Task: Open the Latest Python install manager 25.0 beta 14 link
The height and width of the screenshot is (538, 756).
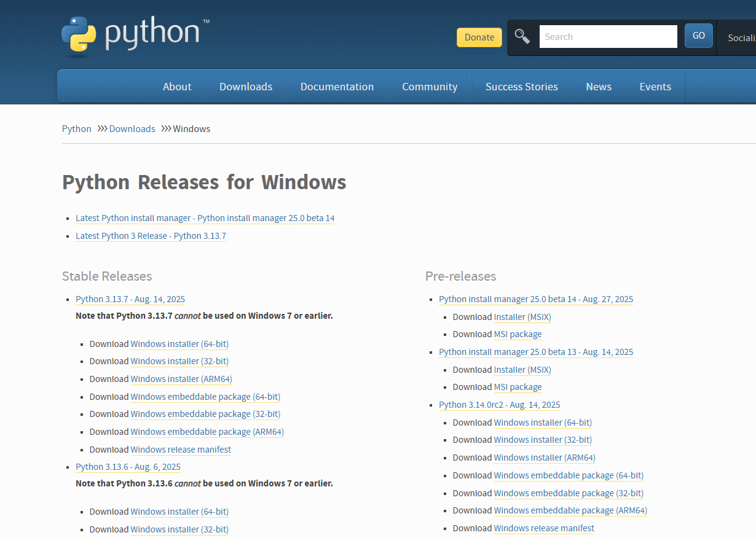Action: 205,218
